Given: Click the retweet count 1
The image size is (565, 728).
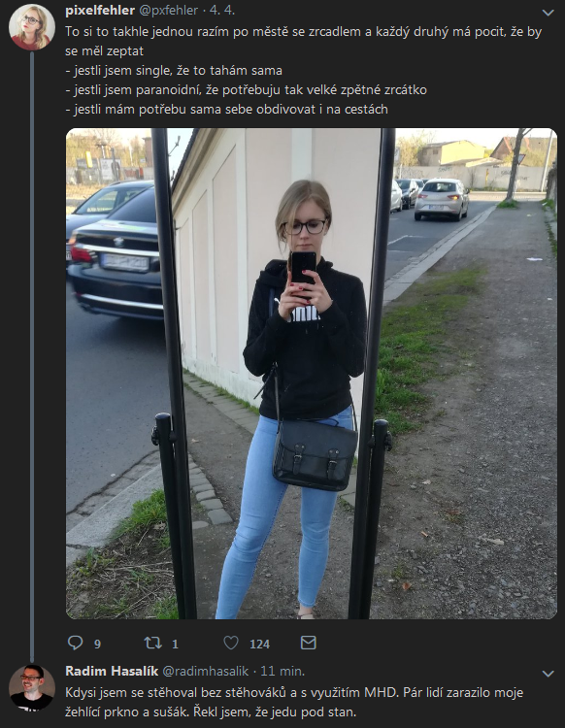Looking at the screenshot, I should 175,644.
